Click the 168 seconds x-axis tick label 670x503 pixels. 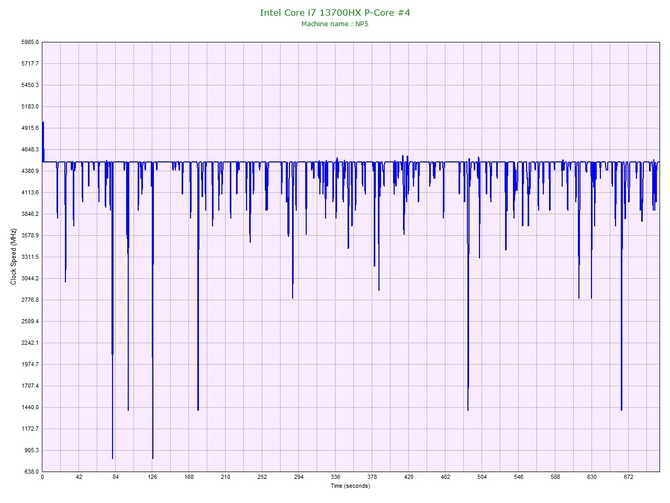189,477
